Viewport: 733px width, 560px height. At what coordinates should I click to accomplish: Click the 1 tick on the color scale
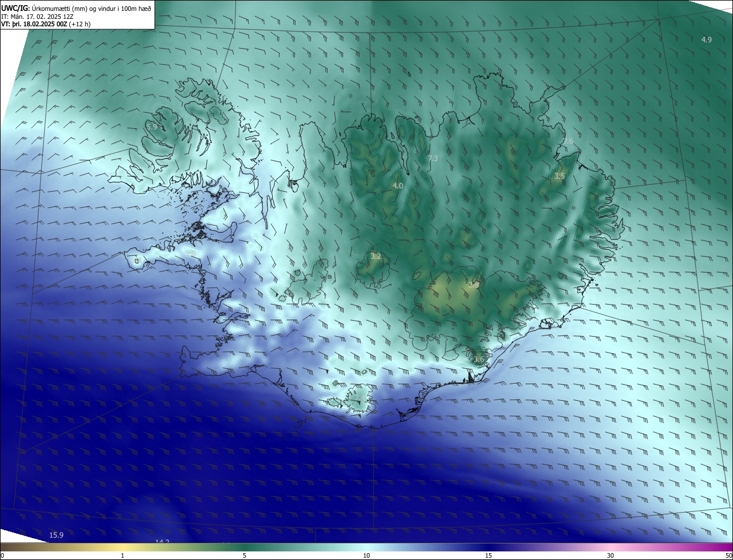click(x=123, y=555)
